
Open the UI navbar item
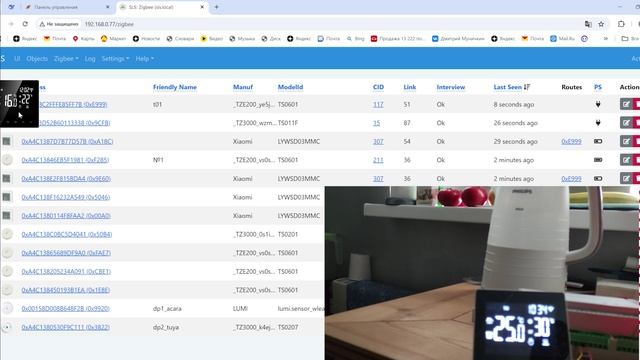(17, 59)
